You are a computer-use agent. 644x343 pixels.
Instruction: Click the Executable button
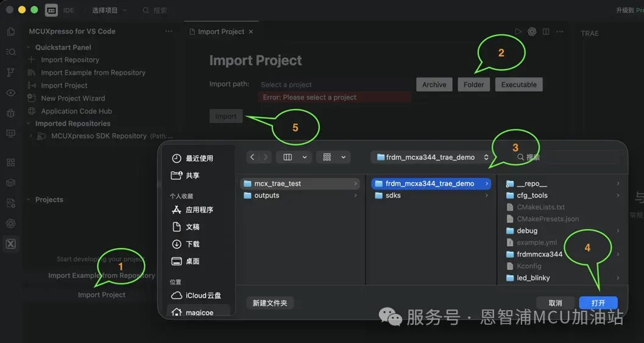click(518, 85)
